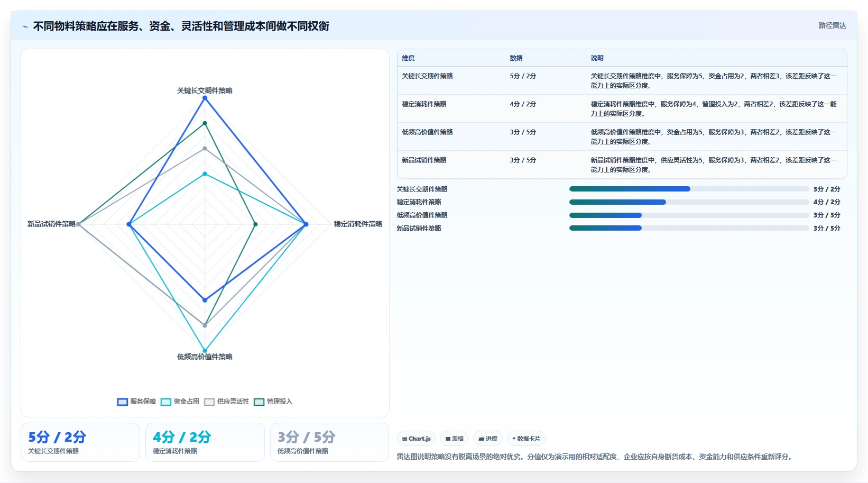
Task: Select the cyan 资金占用 point on the top axis
Action: (205, 174)
